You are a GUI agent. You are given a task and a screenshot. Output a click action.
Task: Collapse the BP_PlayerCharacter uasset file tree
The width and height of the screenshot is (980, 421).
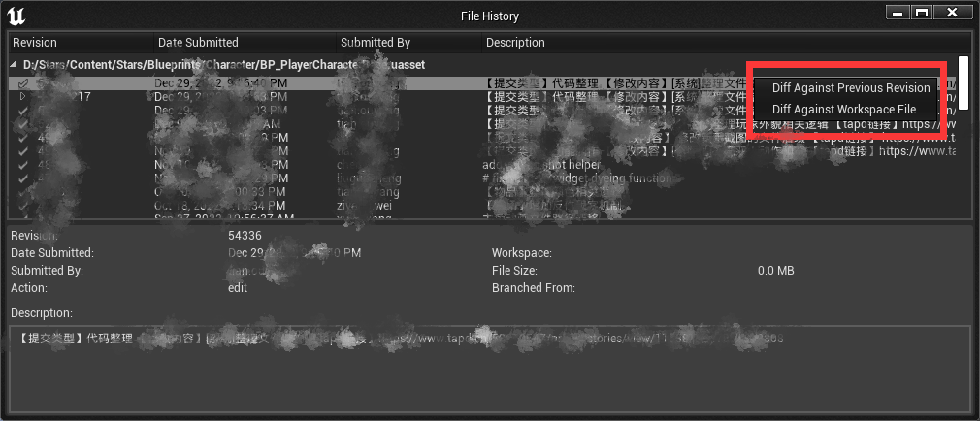point(14,65)
